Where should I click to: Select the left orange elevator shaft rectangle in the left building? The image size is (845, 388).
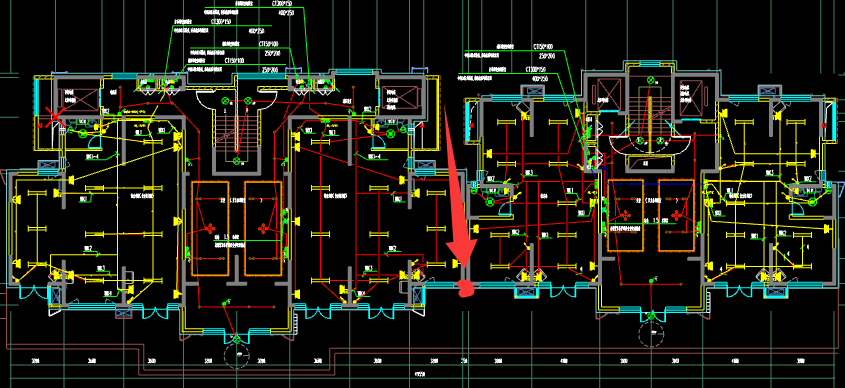pyautogui.click(x=210, y=229)
